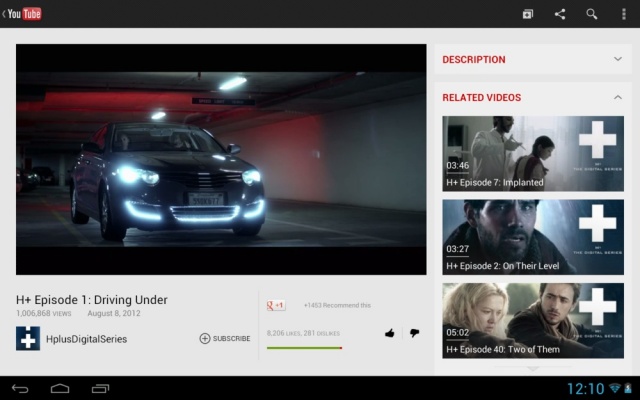Show more related videos arrow

[533, 369]
